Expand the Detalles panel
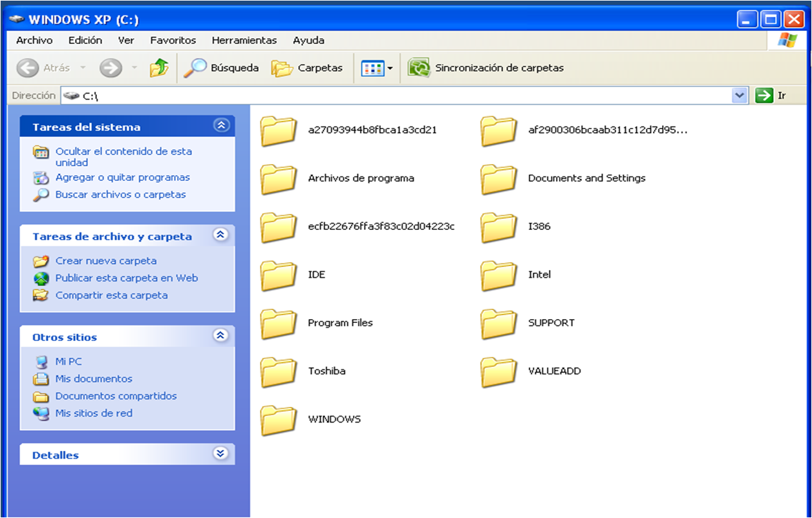 [221, 454]
